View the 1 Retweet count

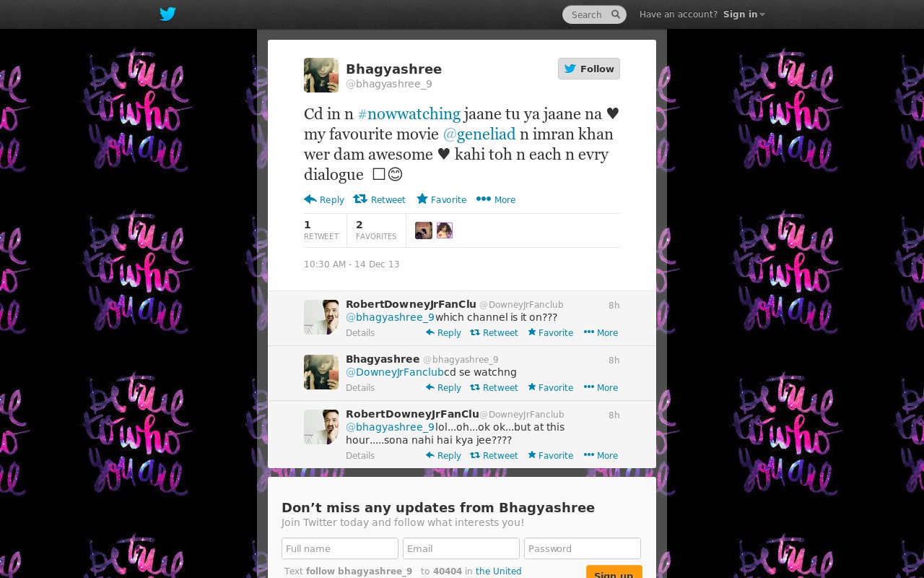point(321,230)
